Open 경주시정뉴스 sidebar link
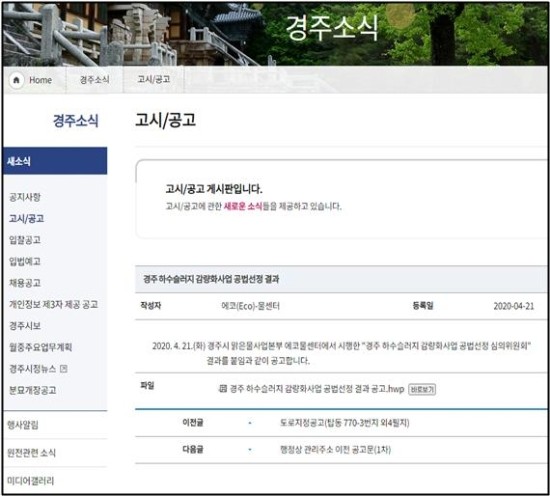This screenshot has width=550, height=496. point(32,369)
